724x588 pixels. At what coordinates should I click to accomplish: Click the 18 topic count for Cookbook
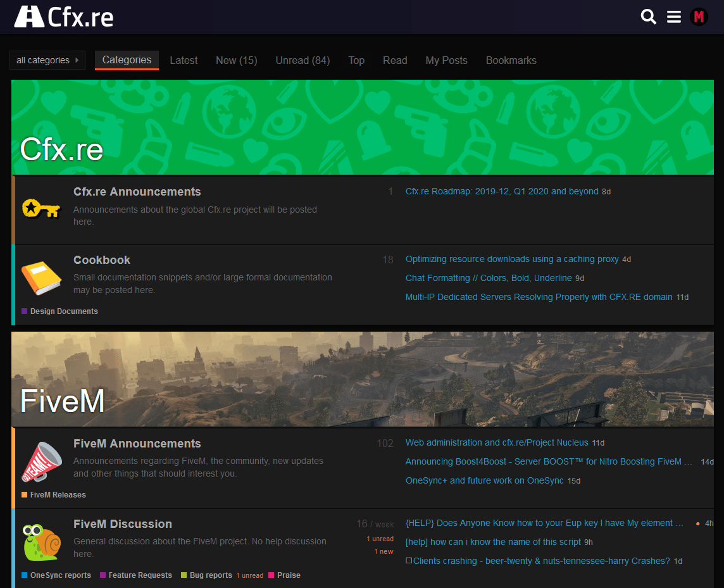[388, 260]
